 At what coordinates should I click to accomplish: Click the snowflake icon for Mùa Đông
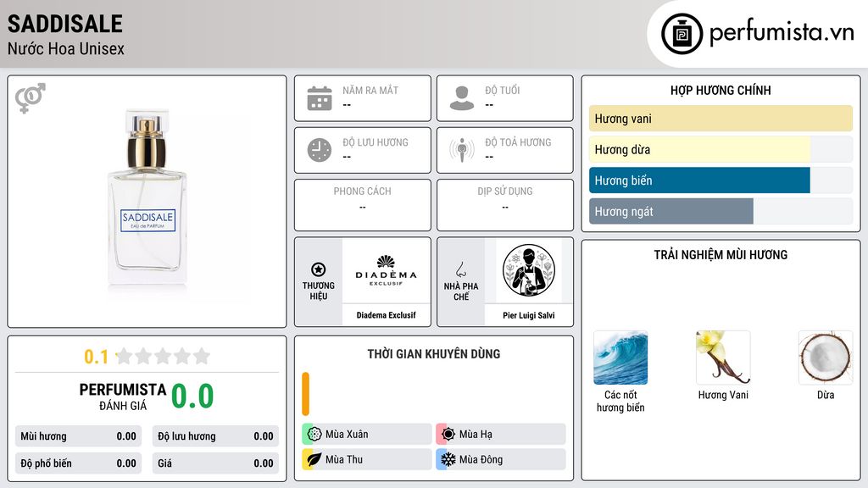pos(448,459)
